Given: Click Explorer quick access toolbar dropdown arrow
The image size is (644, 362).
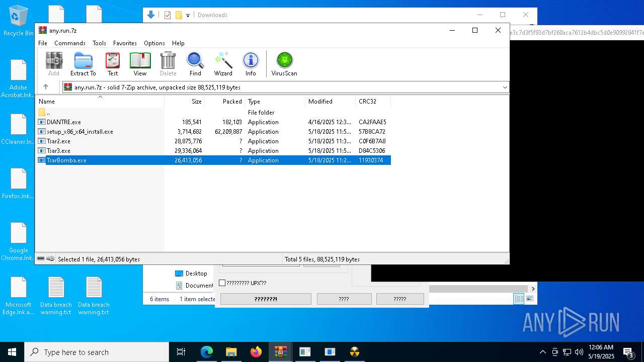Looking at the screenshot, I should (188, 15).
